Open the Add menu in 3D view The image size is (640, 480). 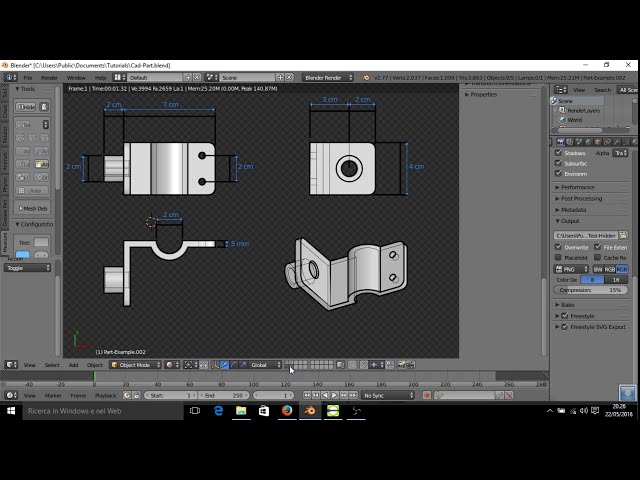[73, 365]
